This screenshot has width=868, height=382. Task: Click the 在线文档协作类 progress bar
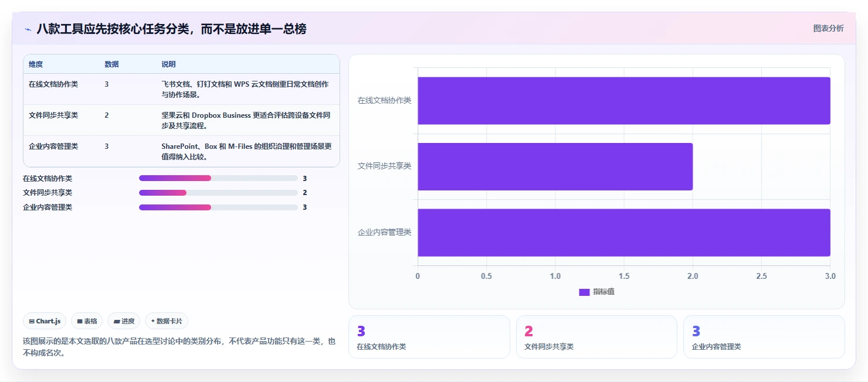pos(218,178)
